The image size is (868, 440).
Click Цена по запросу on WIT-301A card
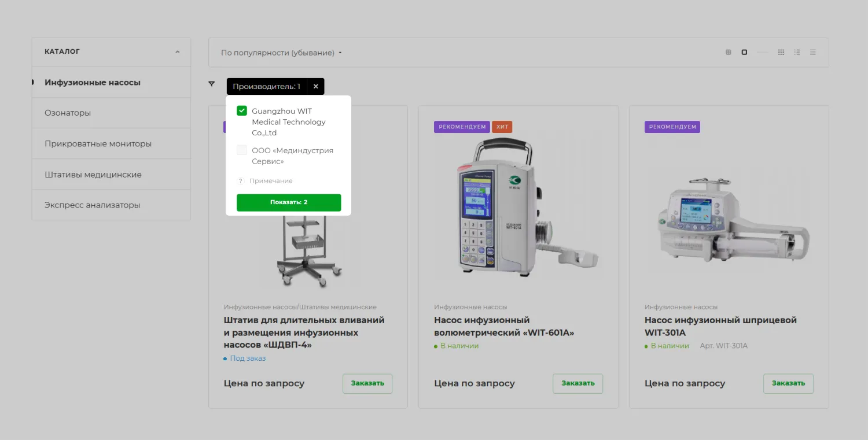[685, 383]
